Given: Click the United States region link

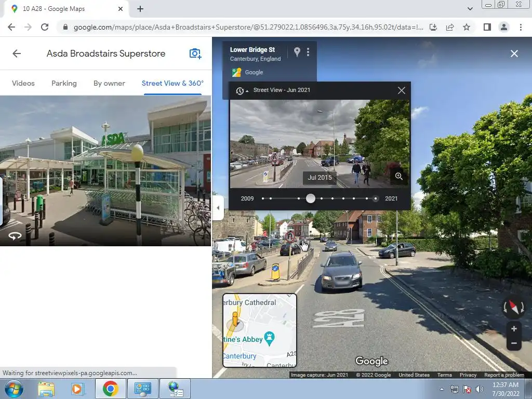Looking at the screenshot, I should (x=414, y=375).
